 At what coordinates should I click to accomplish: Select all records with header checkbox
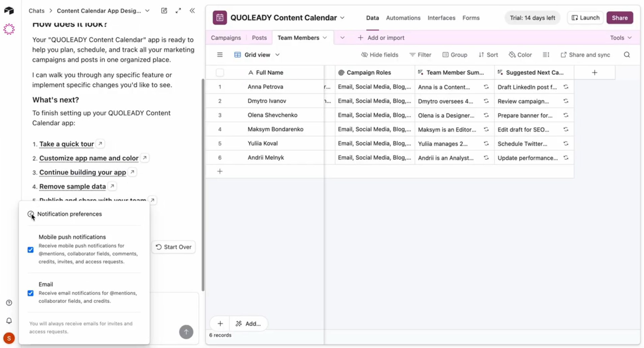(x=220, y=72)
